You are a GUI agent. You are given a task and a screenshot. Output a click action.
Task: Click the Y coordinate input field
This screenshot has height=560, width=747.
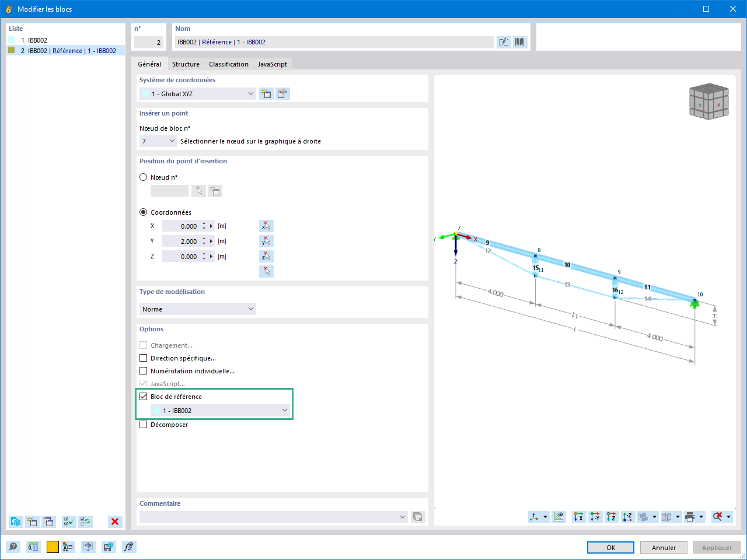pyautogui.click(x=181, y=242)
